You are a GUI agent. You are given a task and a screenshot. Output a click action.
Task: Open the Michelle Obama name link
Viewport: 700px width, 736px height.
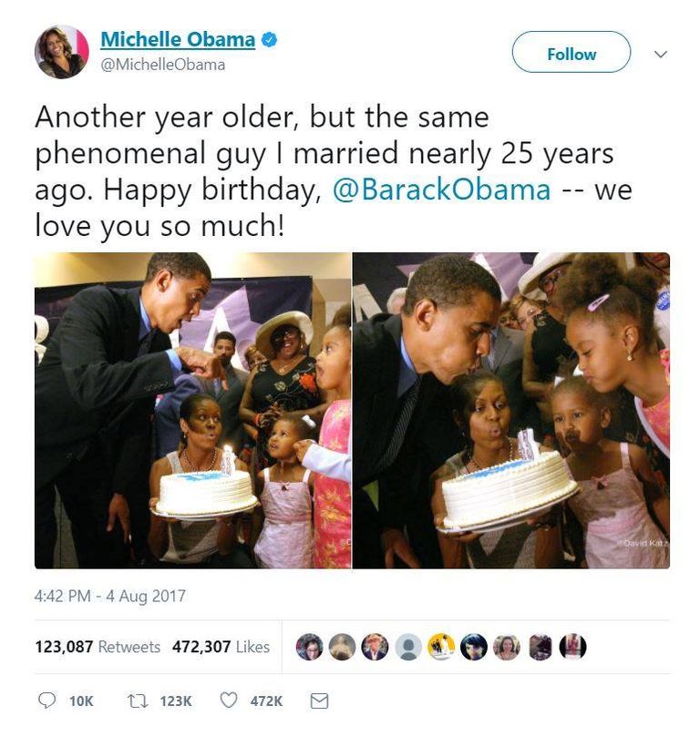[178, 39]
